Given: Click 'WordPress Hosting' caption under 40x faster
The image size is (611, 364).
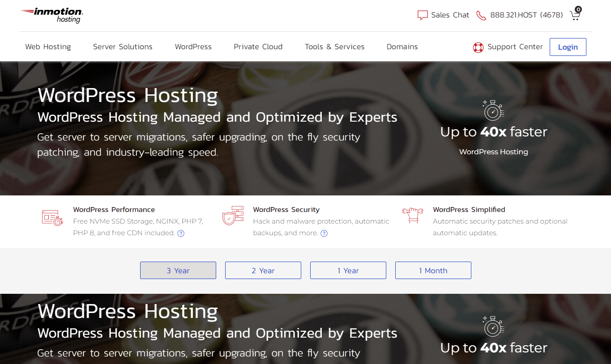Looking at the screenshot, I should [494, 152].
